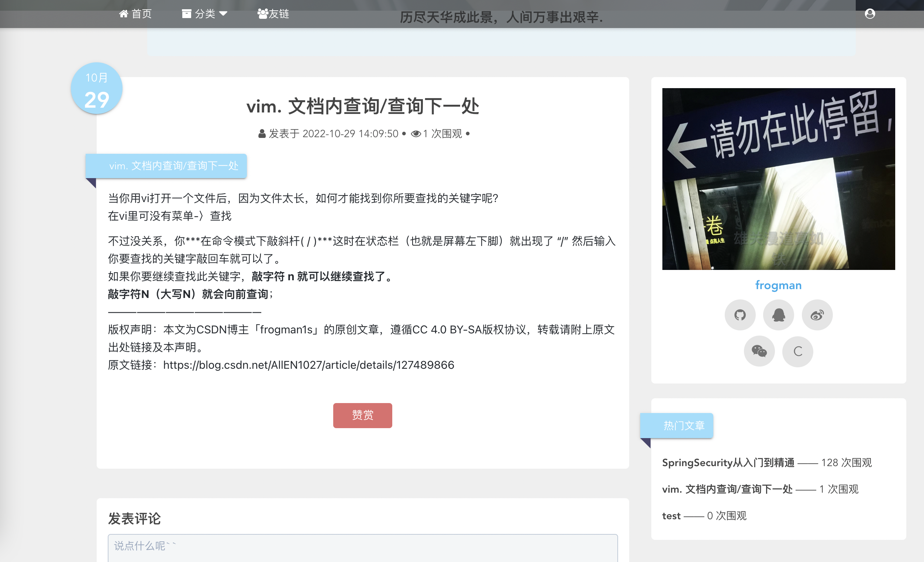Click the comment box 说点什么呢
This screenshot has width=924, height=562.
[x=362, y=547]
